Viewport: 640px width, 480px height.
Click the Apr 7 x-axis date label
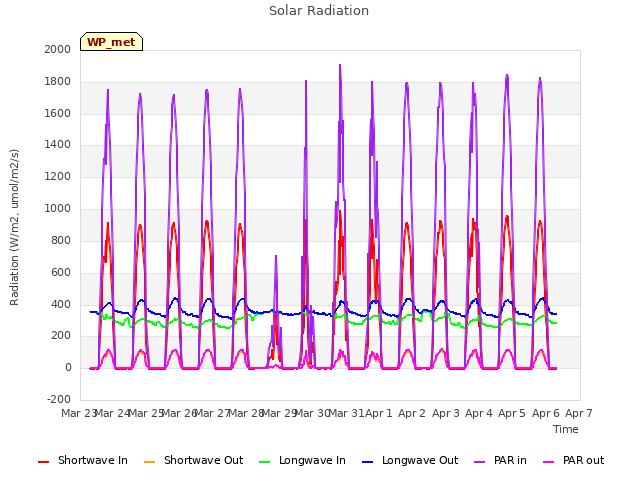pyautogui.click(x=579, y=413)
